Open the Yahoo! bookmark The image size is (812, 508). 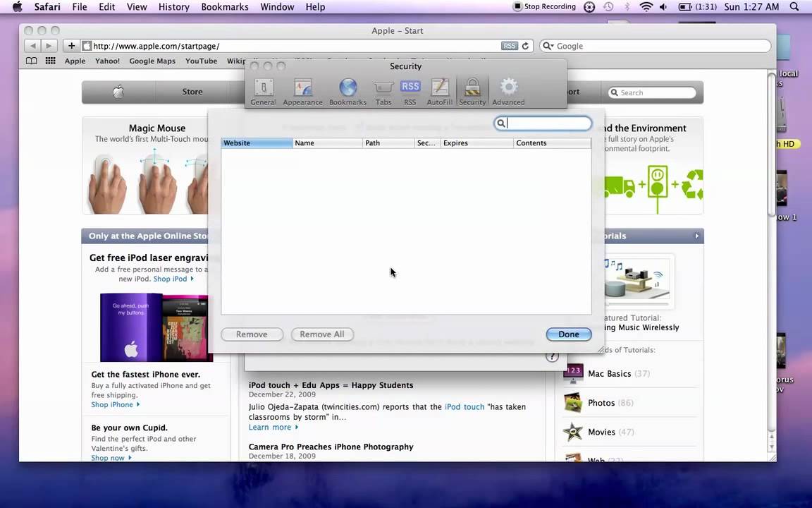pyautogui.click(x=107, y=61)
